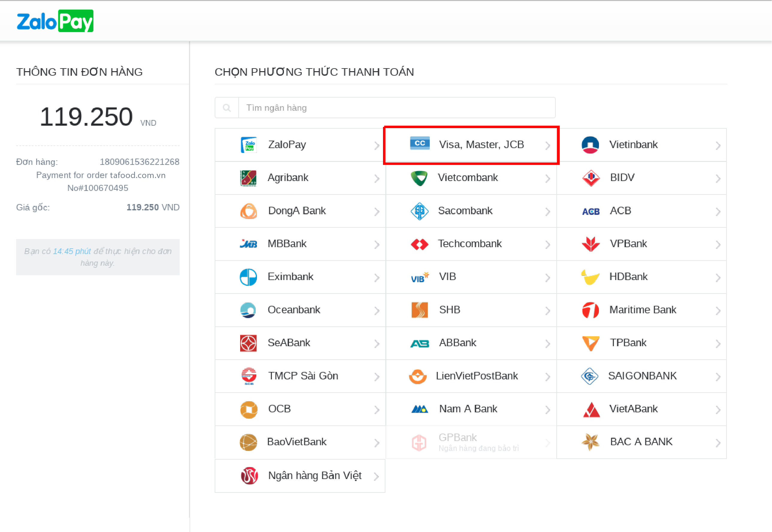Select the Vietinbank logo icon
This screenshot has height=532, width=772.
(590, 145)
